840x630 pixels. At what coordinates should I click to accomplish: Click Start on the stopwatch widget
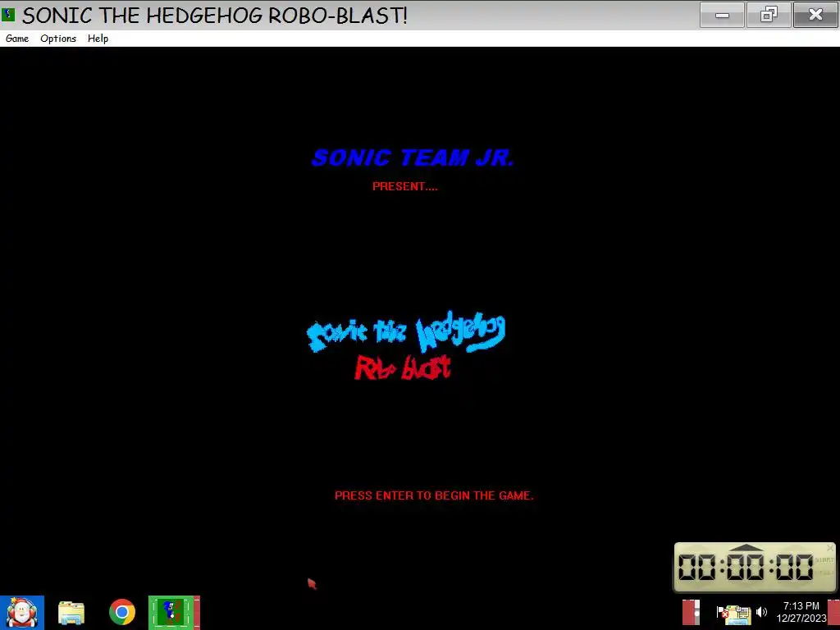(x=824, y=559)
